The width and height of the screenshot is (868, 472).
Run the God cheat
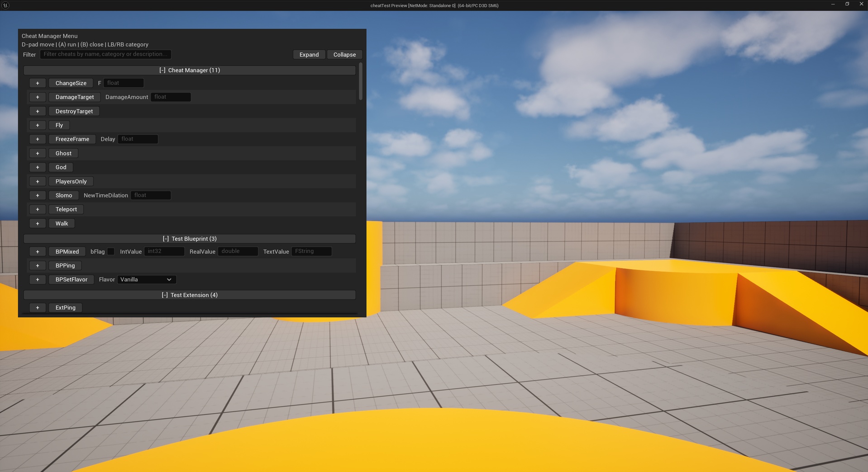coord(61,167)
